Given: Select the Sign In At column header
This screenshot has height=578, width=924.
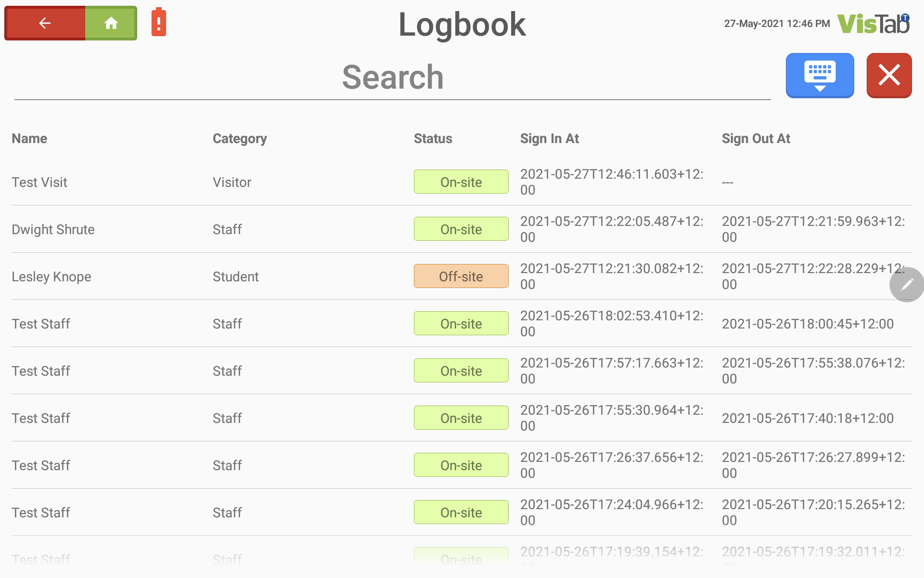Looking at the screenshot, I should click(x=549, y=138).
